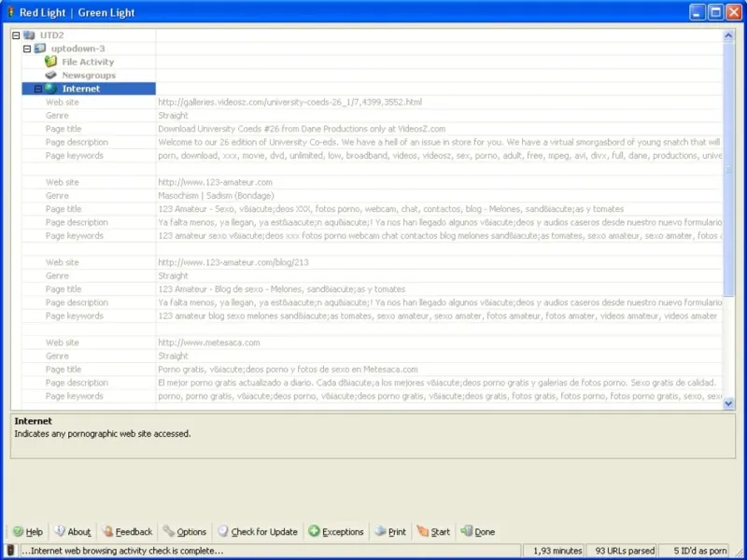Select Genre label under galleries.videosz.com
The width and height of the screenshot is (747, 560).
pyautogui.click(x=57, y=115)
